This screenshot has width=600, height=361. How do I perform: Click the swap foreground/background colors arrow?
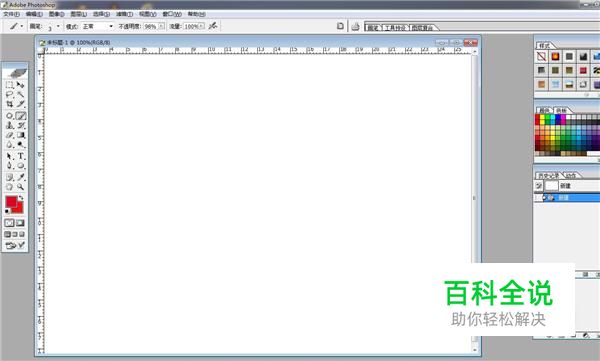point(21,198)
